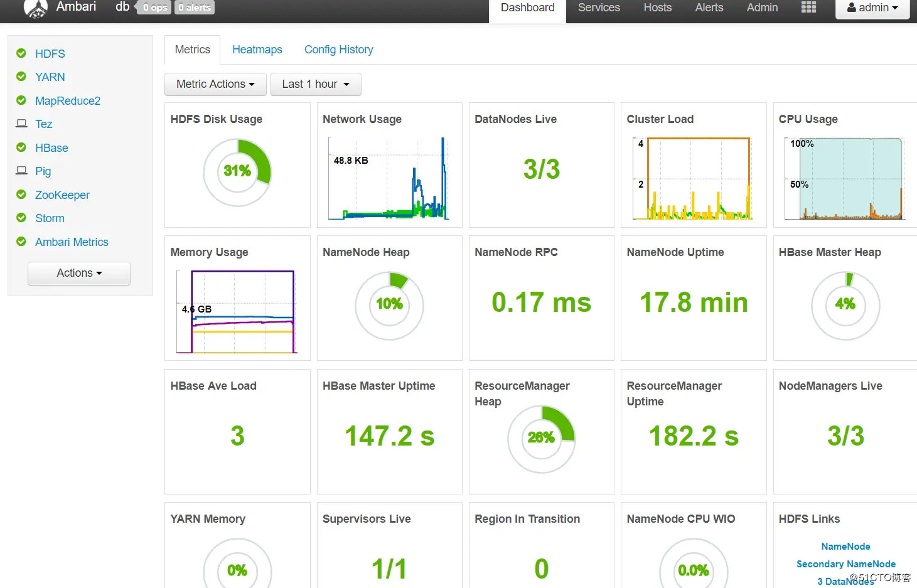
Task: Open the grid views icon in navbar
Action: pos(808,8)
